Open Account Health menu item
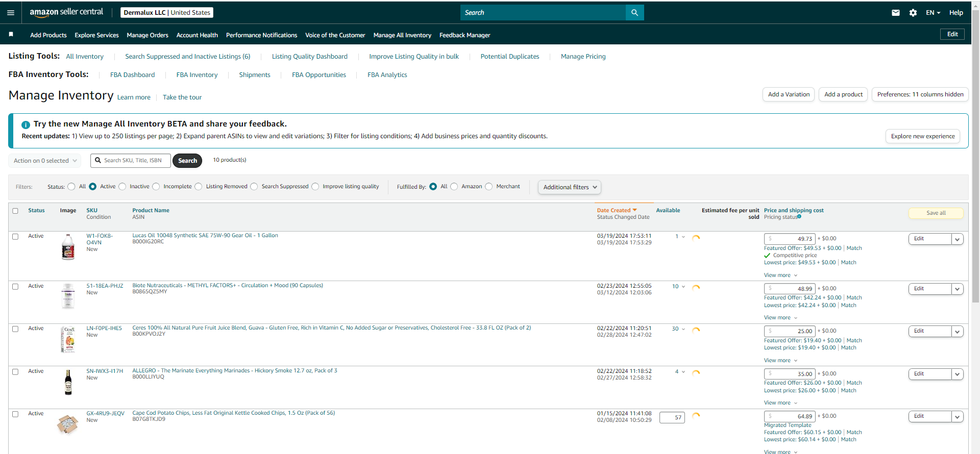This screenshot has width=980, height=454. point(197,35)
